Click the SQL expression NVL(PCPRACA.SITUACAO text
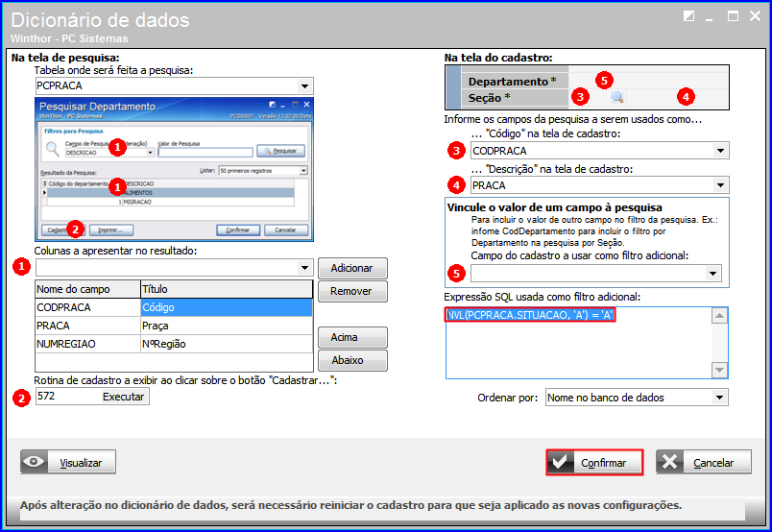 tap(530, 315)
